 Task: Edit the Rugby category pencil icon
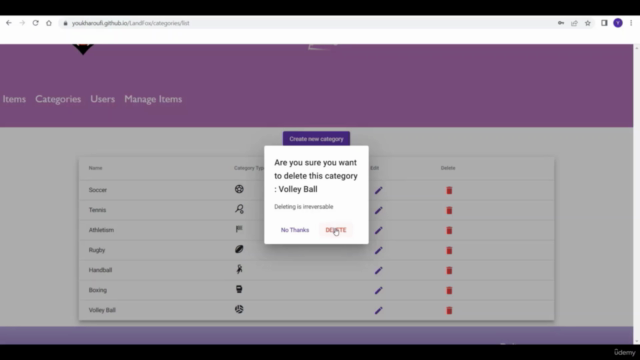point(378,250)
